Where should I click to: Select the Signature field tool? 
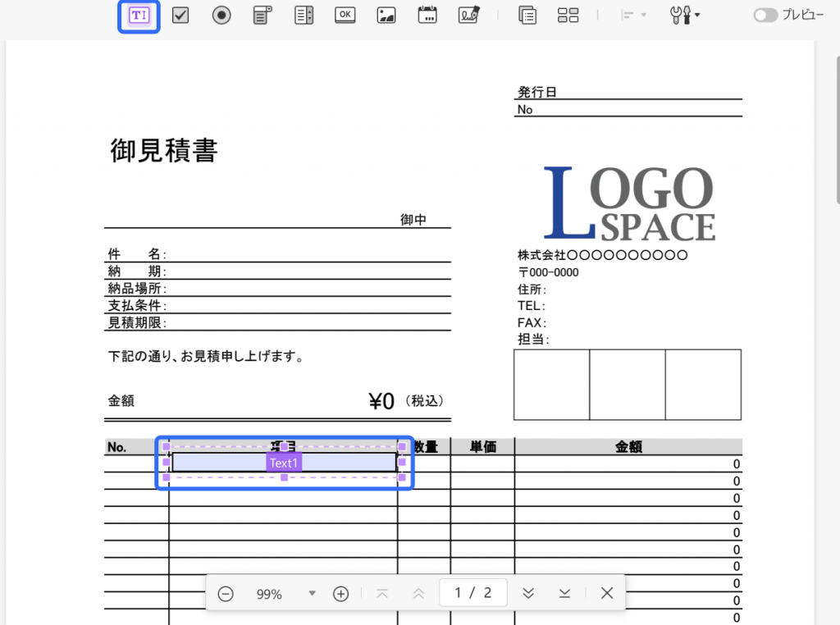468,15
